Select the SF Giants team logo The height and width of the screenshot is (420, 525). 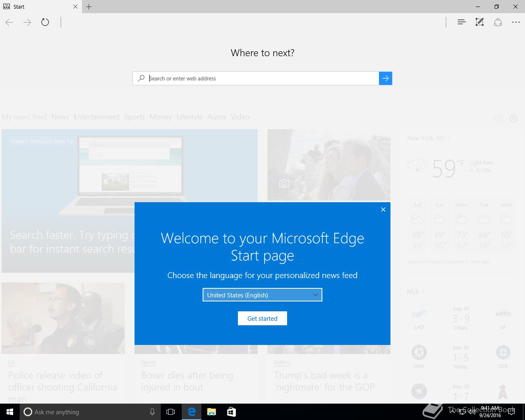pos(503,314)
